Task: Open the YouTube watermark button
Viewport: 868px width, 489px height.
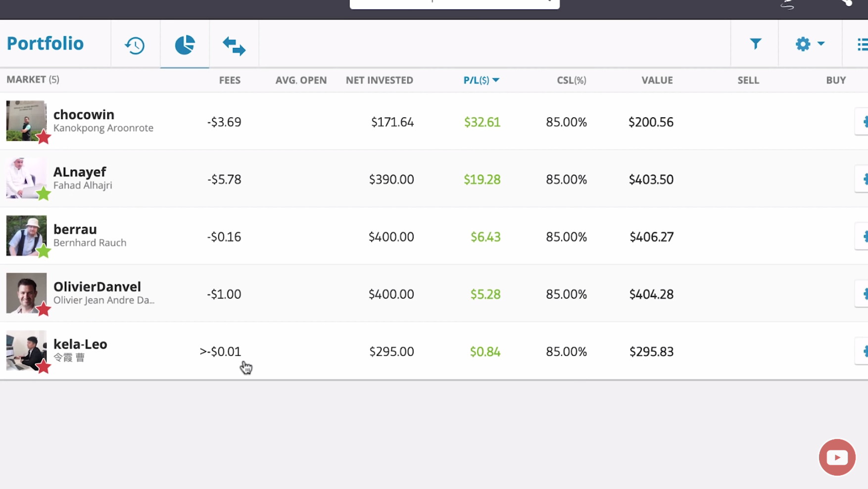Action: tap(837, 457)
